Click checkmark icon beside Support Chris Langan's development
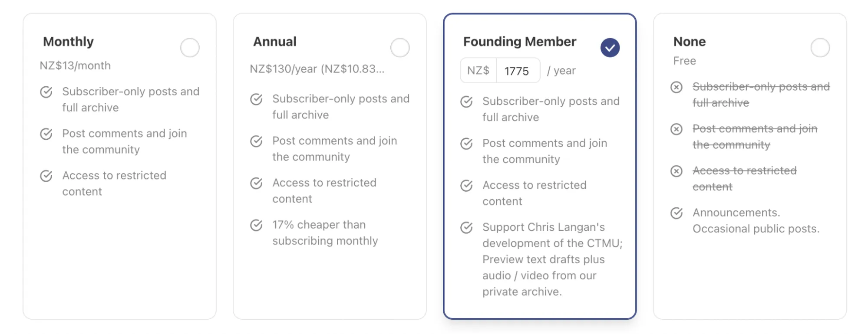This screenshot has width=868, height=334. [467, 228]
